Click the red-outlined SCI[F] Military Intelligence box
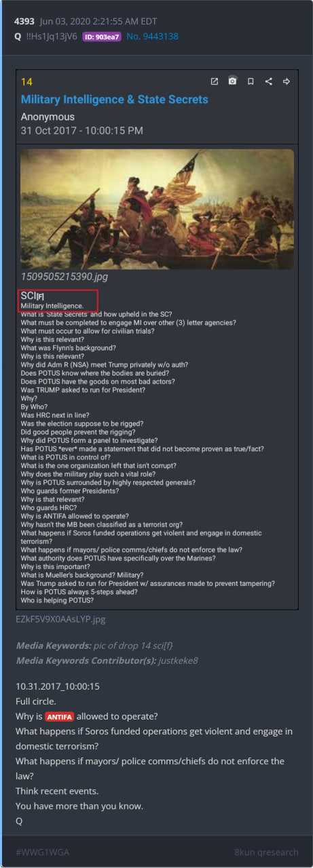Viewport: 313px width, 868px height. [58, 300]
